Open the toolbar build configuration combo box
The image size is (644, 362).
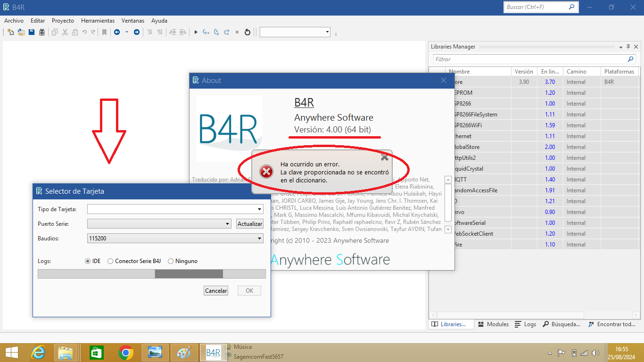pos(295,32)
